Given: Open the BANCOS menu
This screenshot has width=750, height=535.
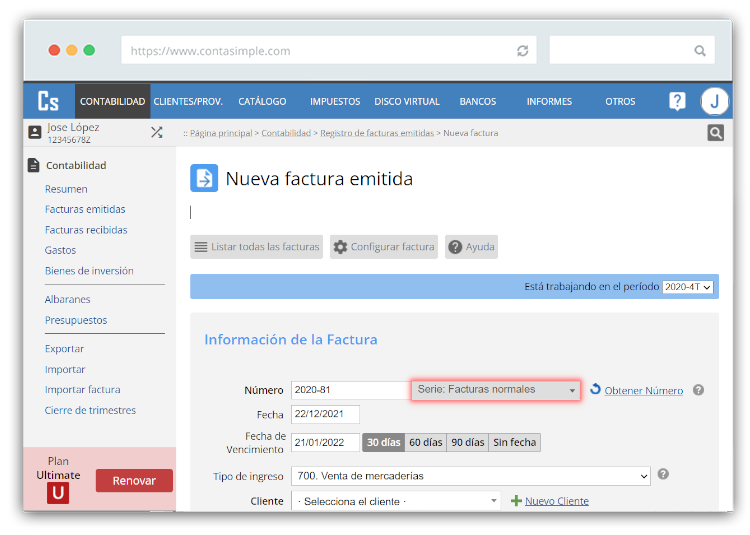Looking at the screenshot, I should click(x=478, y=101).
